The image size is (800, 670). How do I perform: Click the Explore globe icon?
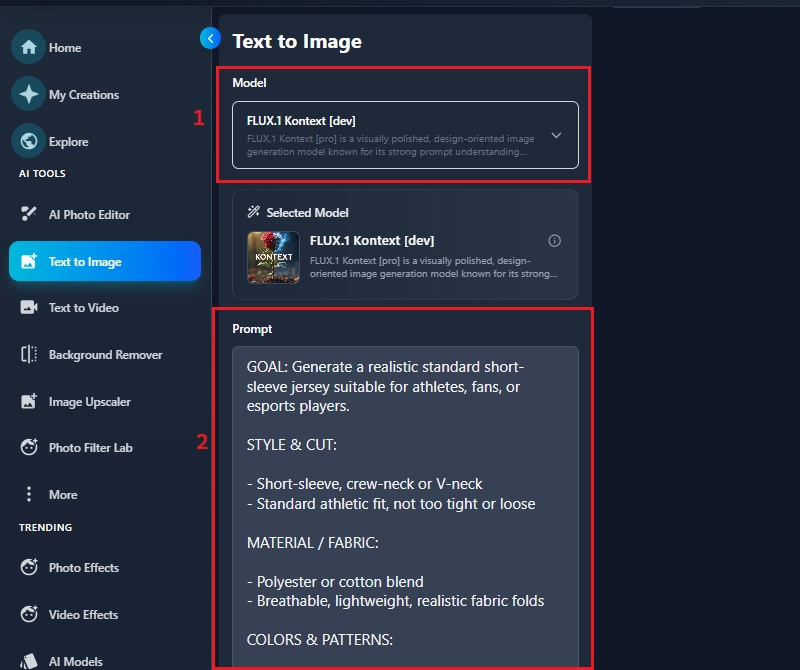(x=29, y=141)
